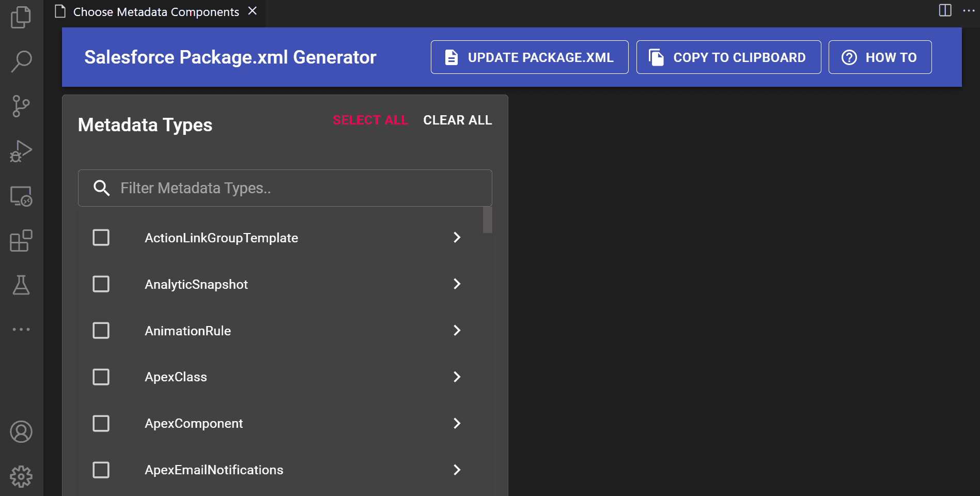Screen dimensions: 980x496
Task: Expand AnalyticSnapshot chevron
Action: click(x=457, y=284)
